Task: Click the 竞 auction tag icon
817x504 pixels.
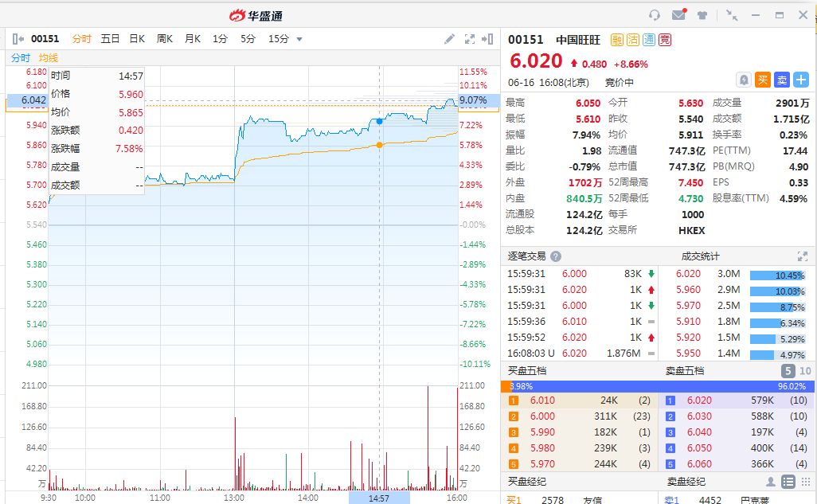Action: (x=665, y=40)
